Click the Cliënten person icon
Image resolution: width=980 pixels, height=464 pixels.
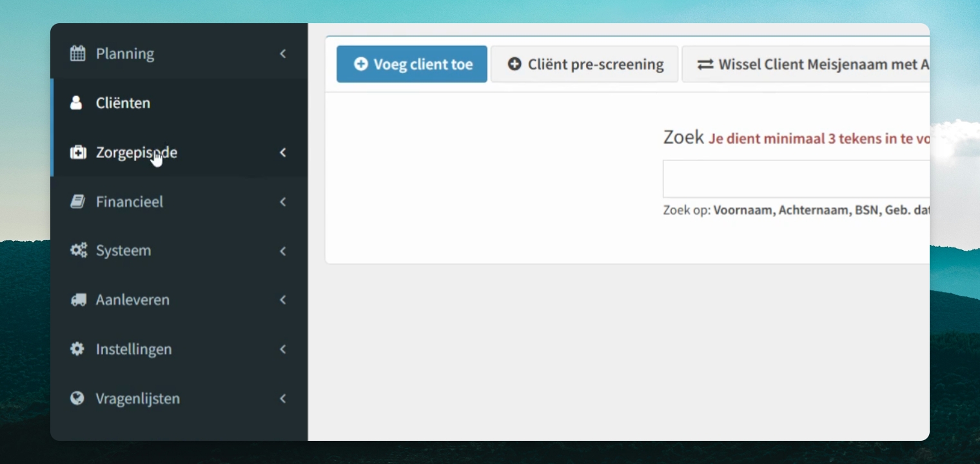pyautogui.click(x=76, y=103)
